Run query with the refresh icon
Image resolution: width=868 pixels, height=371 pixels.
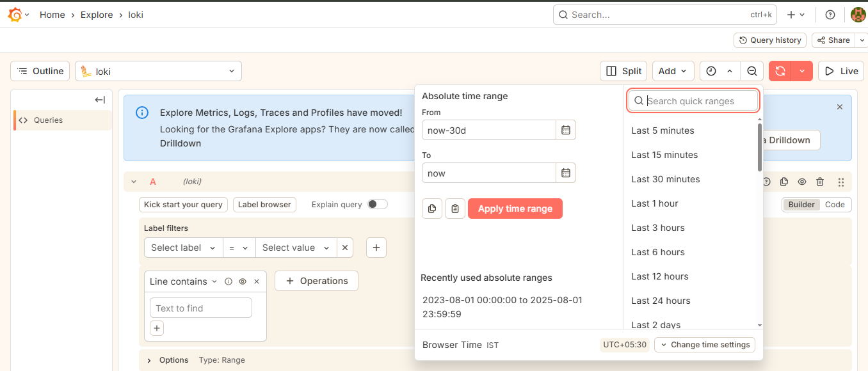pos(780,71)
